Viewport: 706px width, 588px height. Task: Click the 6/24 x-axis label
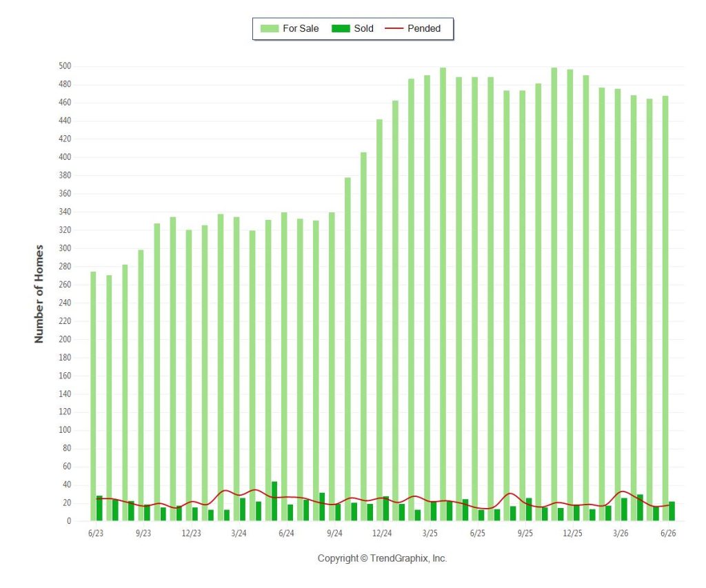click(287, 533)
